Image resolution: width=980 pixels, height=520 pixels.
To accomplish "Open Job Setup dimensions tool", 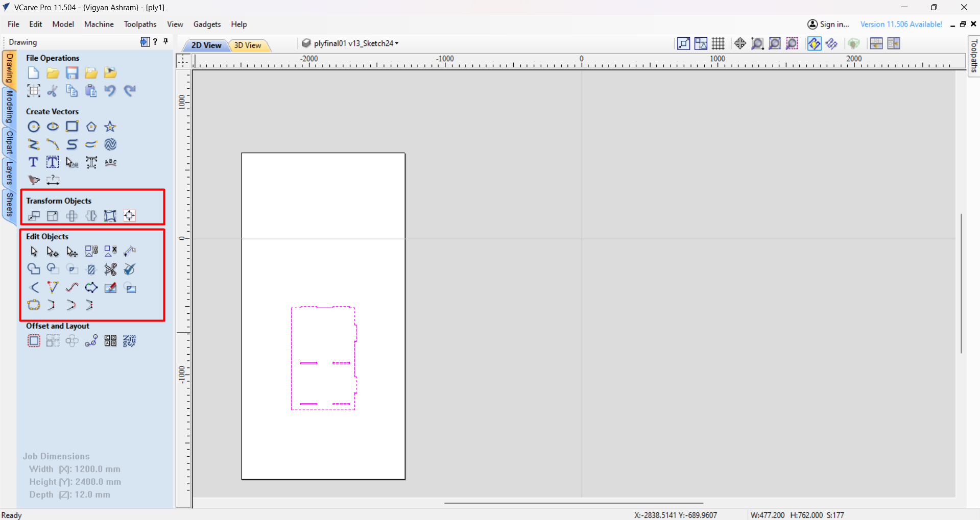I will click(34, 91).
